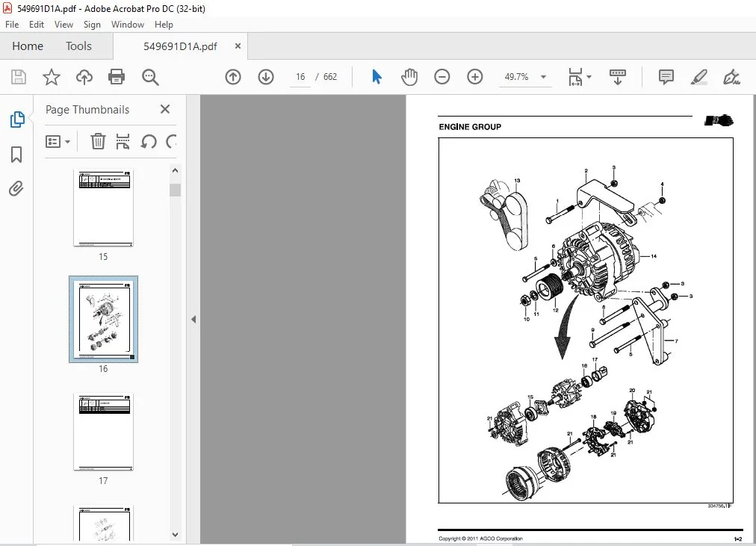The width and height of the screenshot is (756, 546).
Task: Open the Sign menu
Action: [92, 25]
